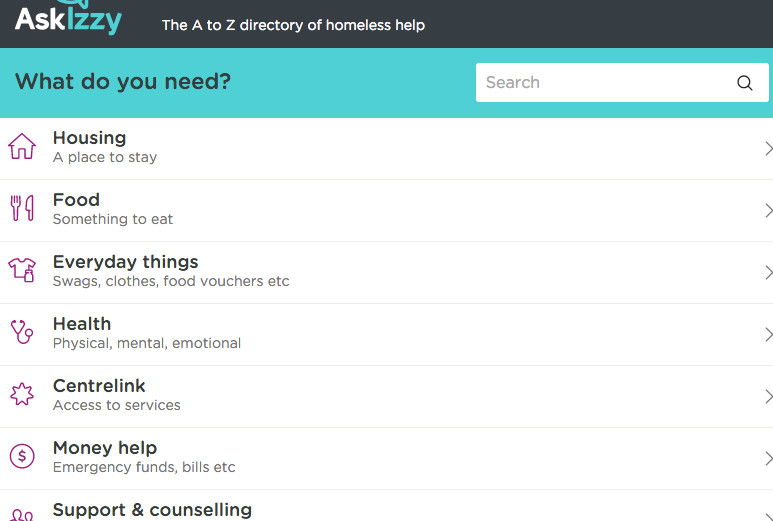Click the Food fork and knife icon
773x521 pixels.
pyautogui.click(x=22, y=208)
